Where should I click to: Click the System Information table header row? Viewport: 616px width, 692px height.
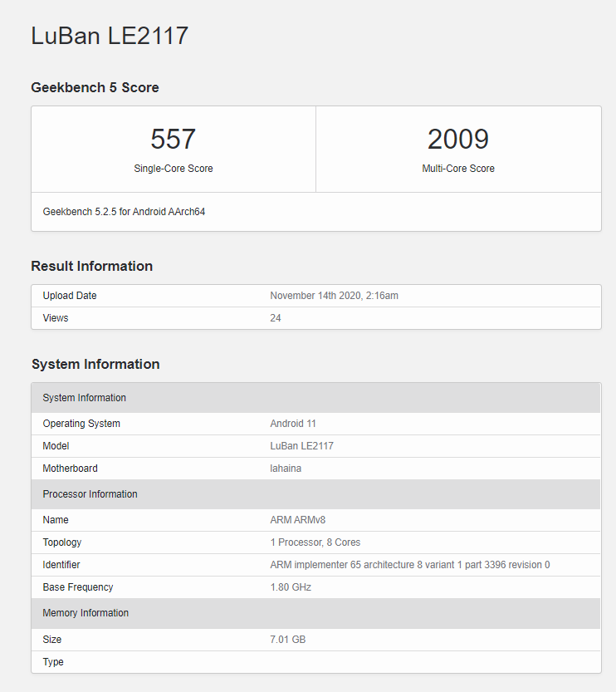(315, 398)
